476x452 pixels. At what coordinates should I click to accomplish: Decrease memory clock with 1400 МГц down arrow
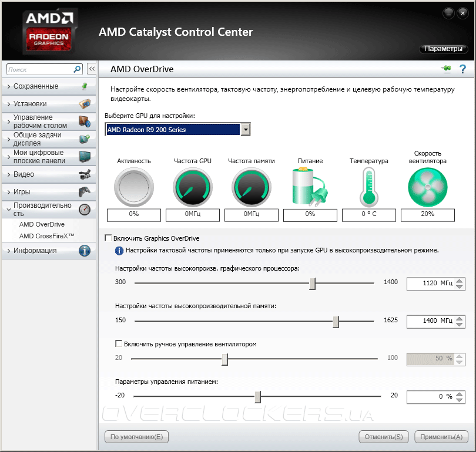click(x=460, y=325)
